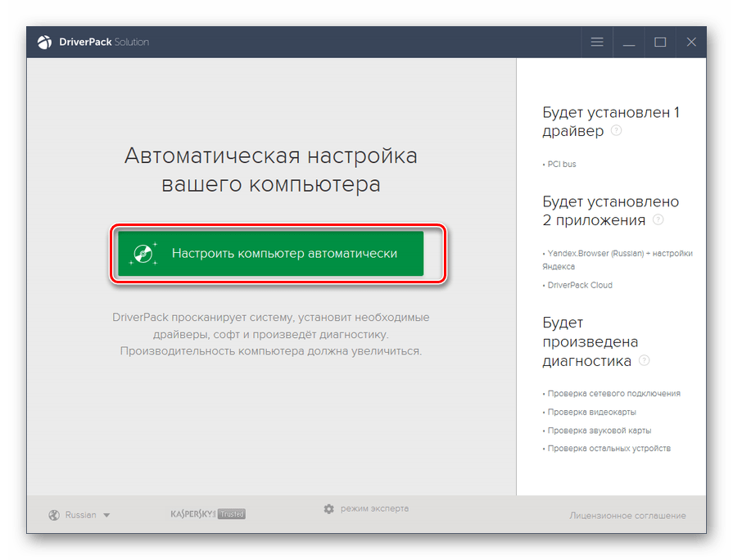Click the dropdown arrow next to Russian

105,515
